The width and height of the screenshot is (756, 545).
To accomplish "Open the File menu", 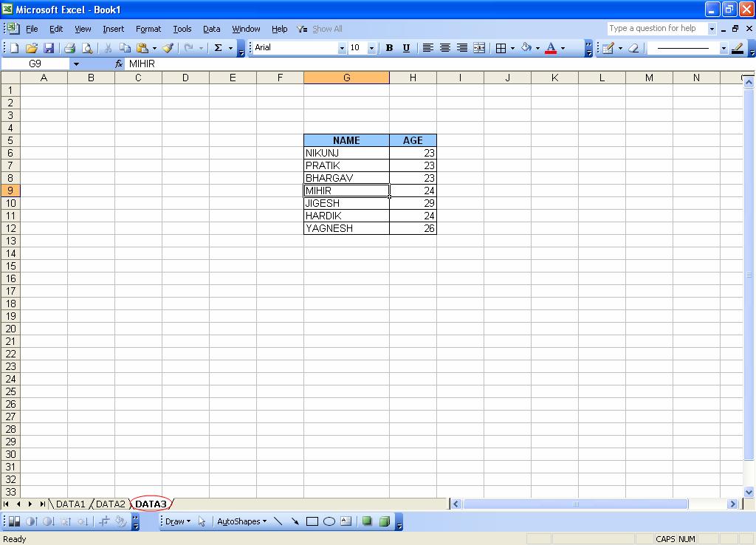I will (x=32, y=29).
